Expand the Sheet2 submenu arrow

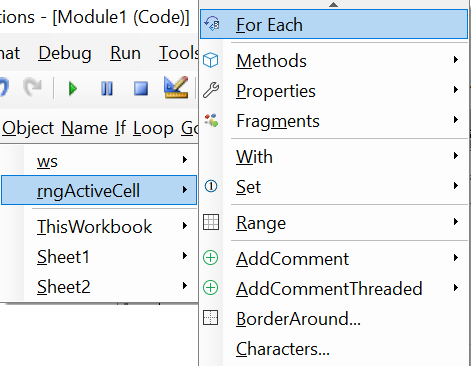point(185,286)
